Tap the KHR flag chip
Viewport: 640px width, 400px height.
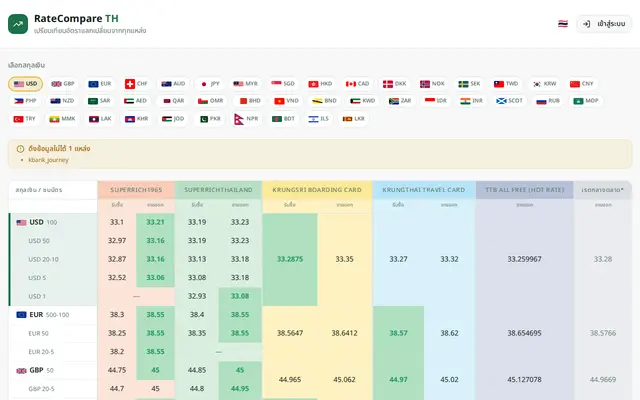click(136, 119)
